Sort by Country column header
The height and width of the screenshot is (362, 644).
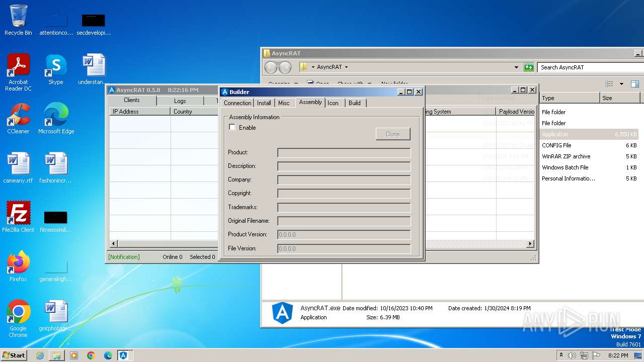(195, 112)
